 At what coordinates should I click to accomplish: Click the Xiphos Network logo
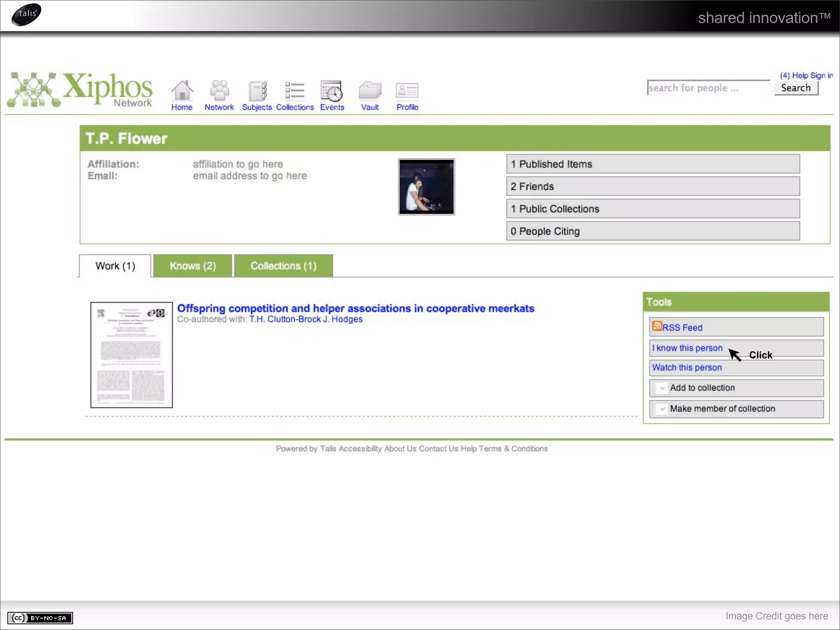click(x=80, y=90)
